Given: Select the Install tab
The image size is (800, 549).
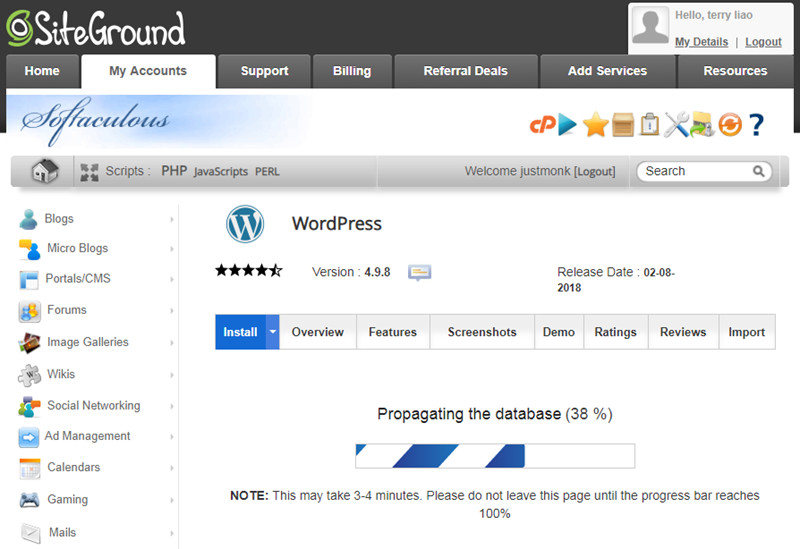Looking at the screenshot, I should (x=240, y=332).
